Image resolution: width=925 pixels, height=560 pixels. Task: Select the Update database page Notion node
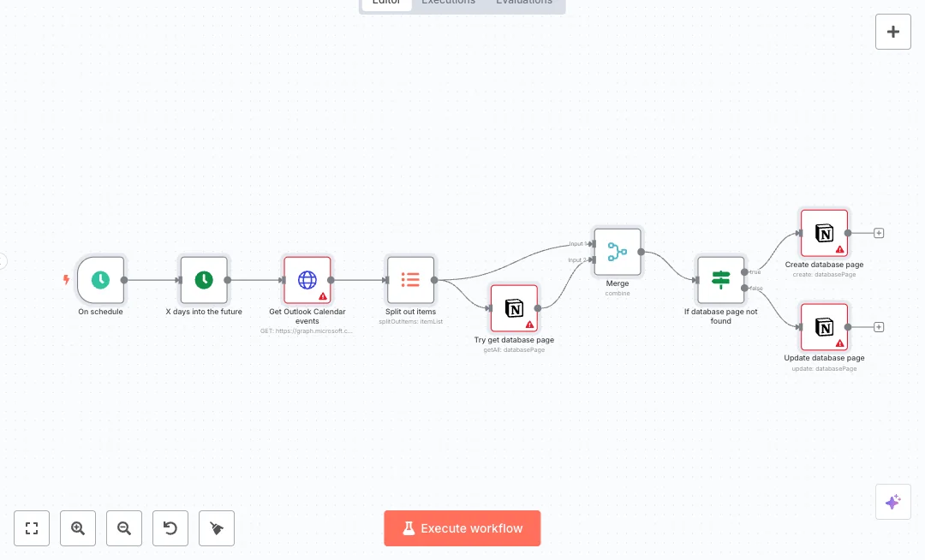click(824, 327)
